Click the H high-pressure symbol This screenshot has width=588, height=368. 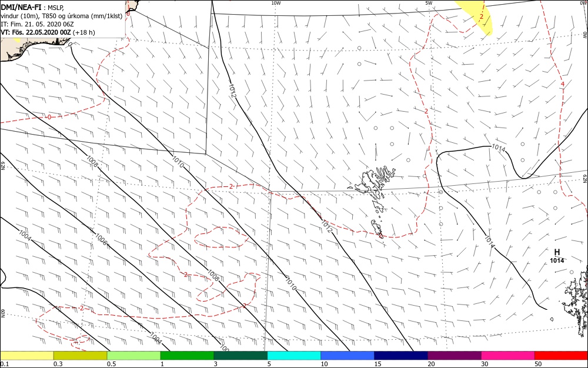tap(557, 252)
